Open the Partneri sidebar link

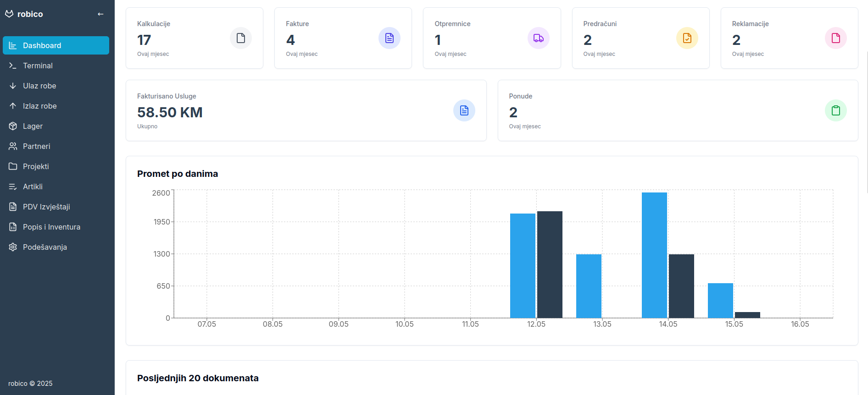click(x=56, y=146)
